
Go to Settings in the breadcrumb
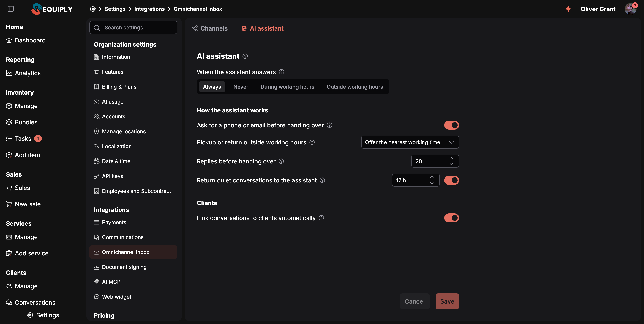tap(115, 9)
